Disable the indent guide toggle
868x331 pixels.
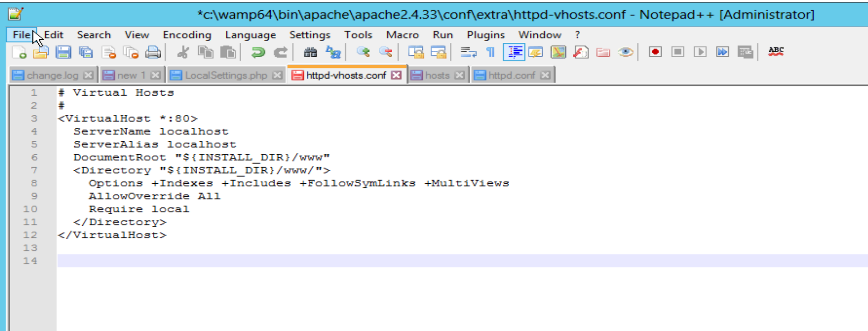pos(514,52)
